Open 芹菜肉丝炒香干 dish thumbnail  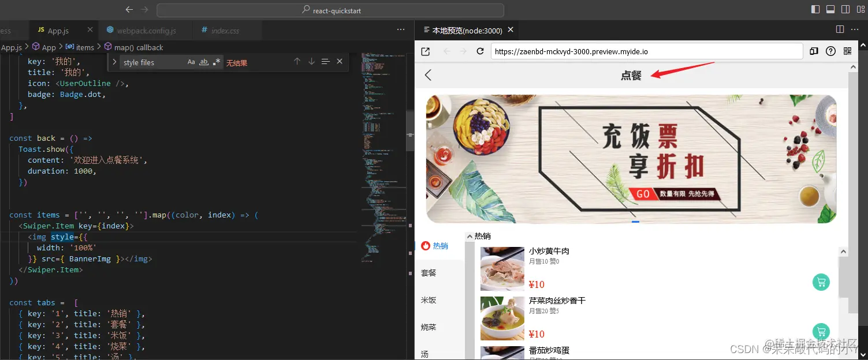502,318
